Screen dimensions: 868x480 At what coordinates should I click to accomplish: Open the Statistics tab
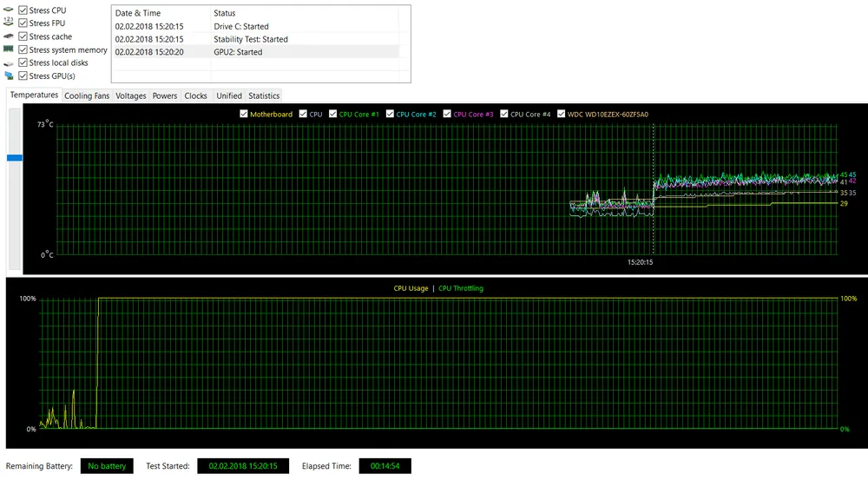coord(264,95)
